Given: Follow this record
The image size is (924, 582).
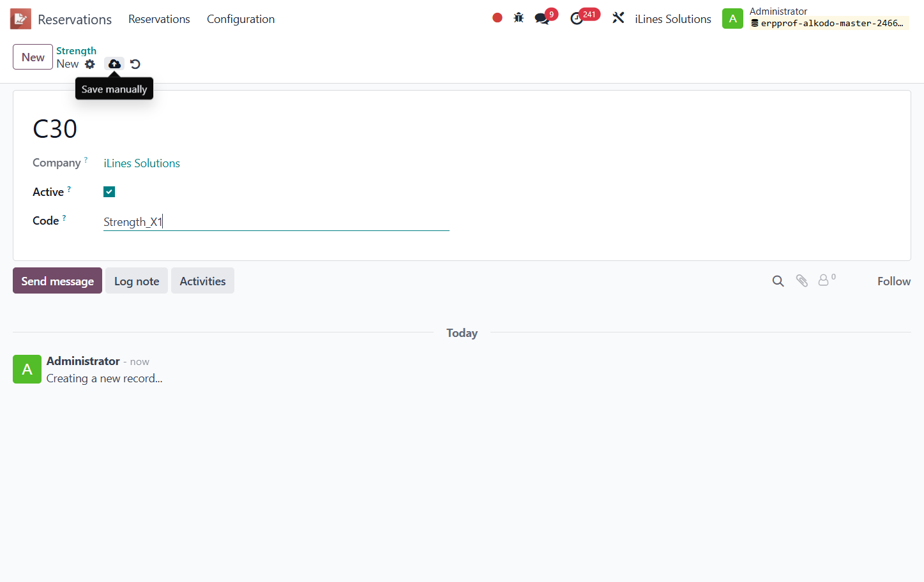Looking at the screenshot, I should click(894, 281).
